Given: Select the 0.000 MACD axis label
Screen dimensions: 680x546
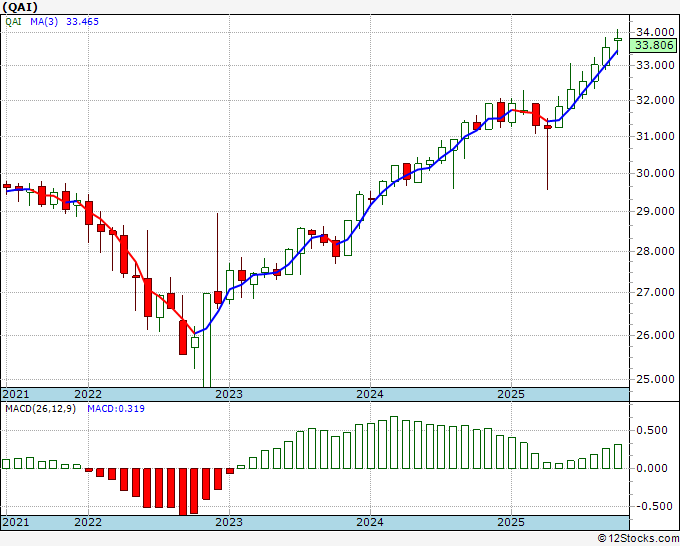Looking at the screenshot, I should point(652,468).
